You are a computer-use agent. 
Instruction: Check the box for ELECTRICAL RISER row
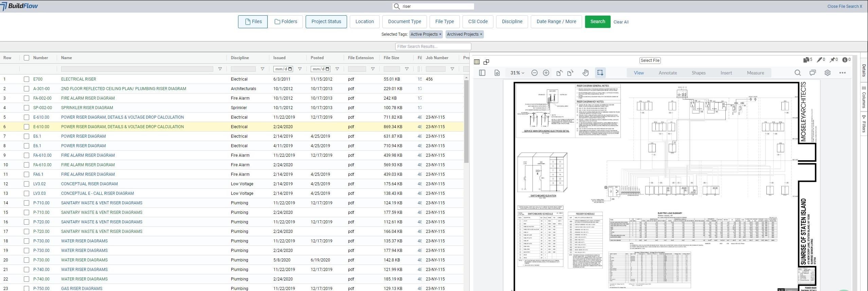tap(26, 79)
